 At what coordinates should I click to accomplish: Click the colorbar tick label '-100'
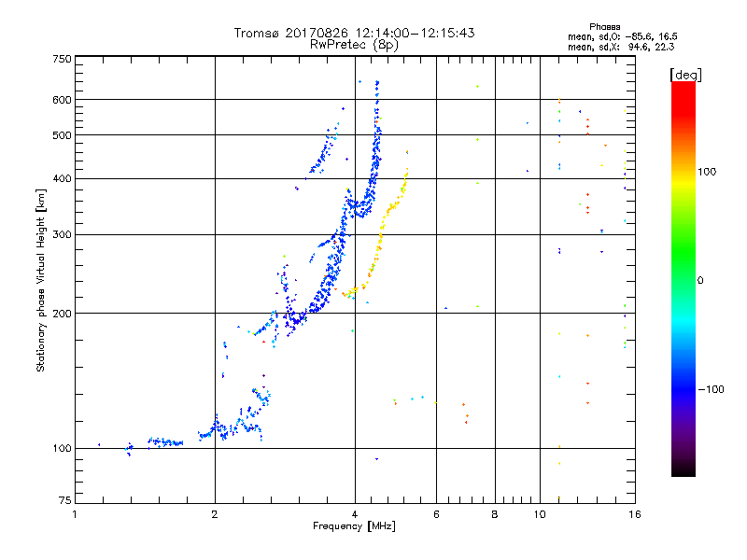(711, 389)
